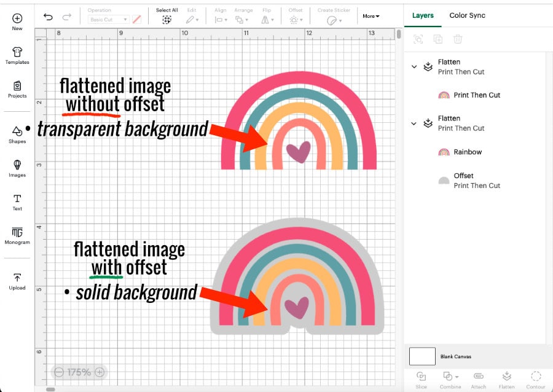The width and height of the screenshot is (553, 392).
Task: Open the Align dropdown
Action: click(221, 20)
